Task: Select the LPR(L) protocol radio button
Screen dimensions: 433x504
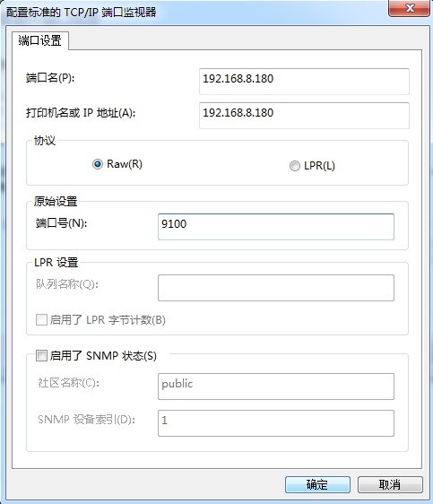Action: point(295,166)
